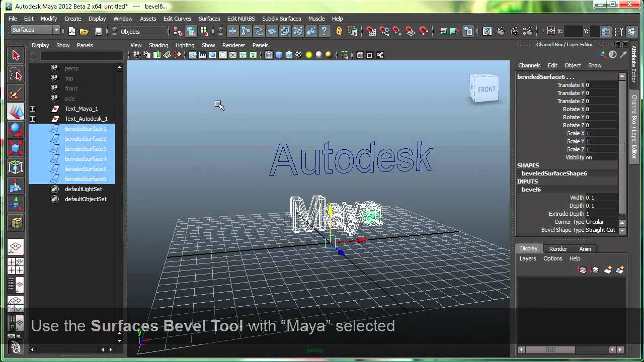Select the arrow Select tool in toolbox
Image resolution: width=644 pixels, height=362 pixels.
click(16, 55)
